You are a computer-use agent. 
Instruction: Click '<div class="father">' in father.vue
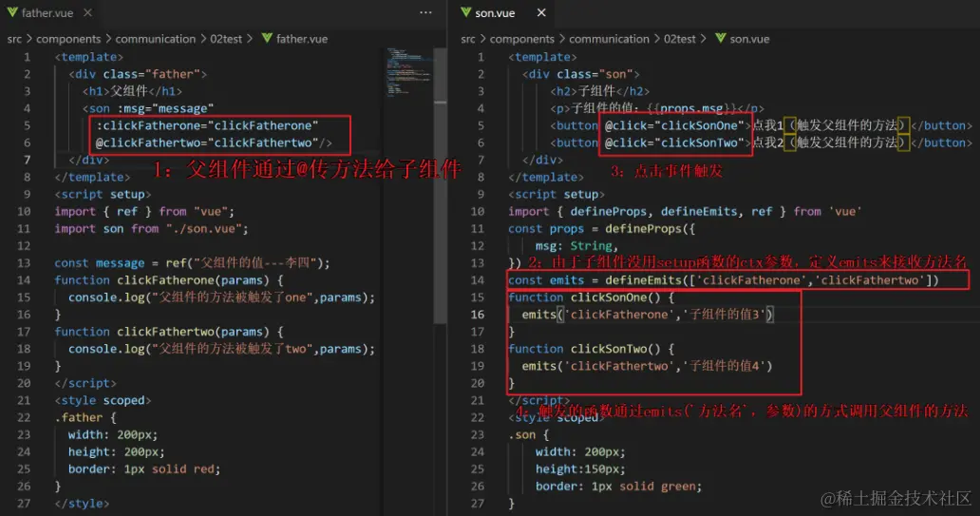coord(138,74)
